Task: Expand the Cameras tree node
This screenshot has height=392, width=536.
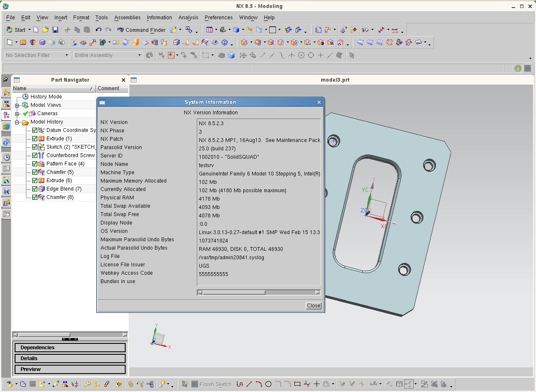Action: [x=17, y=114]
